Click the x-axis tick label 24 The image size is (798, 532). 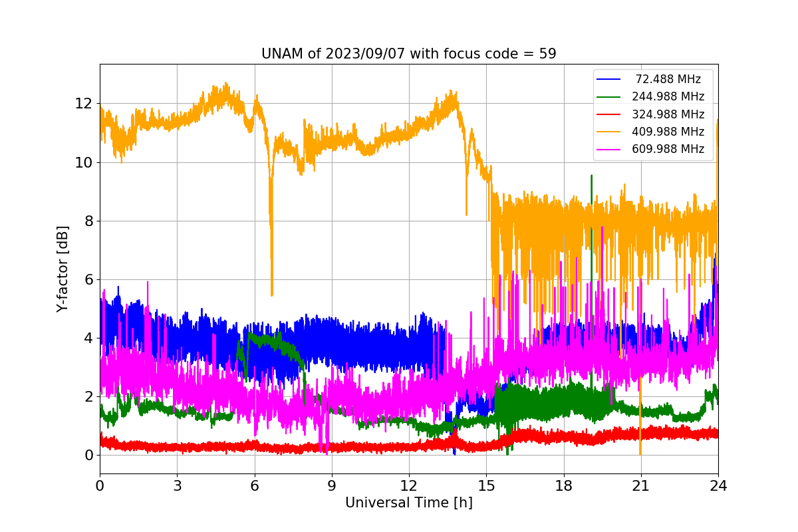tap(718, 486)
